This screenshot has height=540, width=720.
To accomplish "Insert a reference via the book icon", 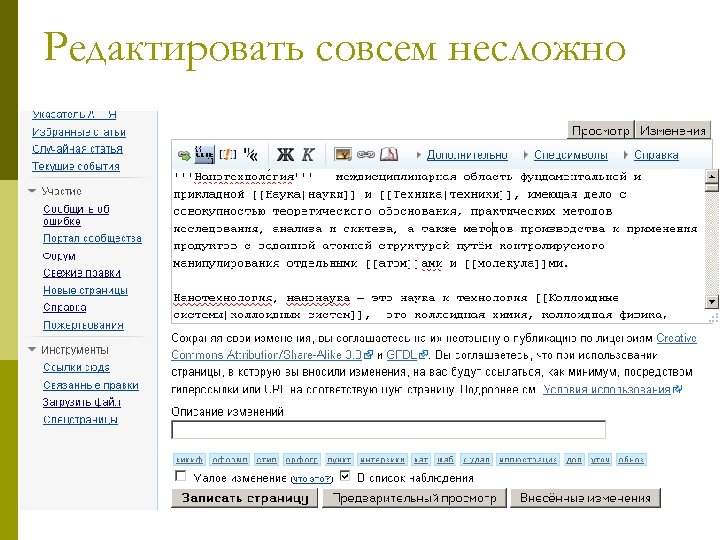I will pyautogui.click(x=389, y=154).
